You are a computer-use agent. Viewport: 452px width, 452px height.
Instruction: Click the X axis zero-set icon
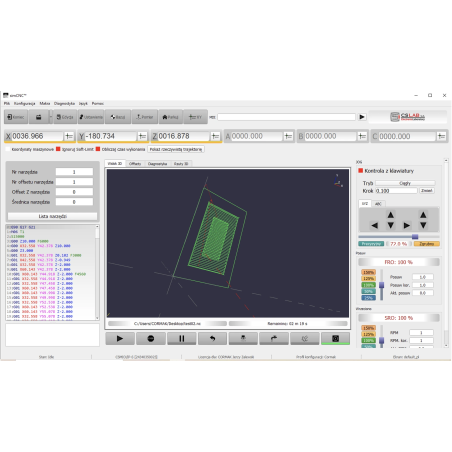coord(69,136)
